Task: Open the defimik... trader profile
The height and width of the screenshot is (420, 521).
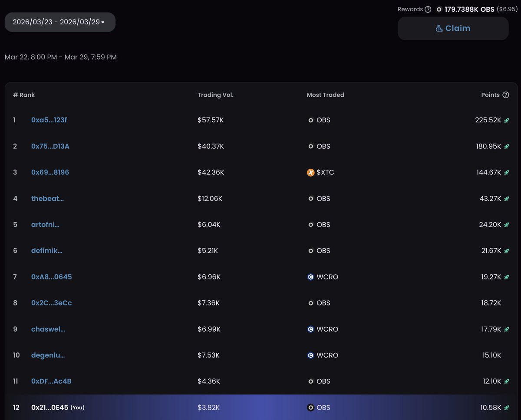Action: (x=47, y=250)
